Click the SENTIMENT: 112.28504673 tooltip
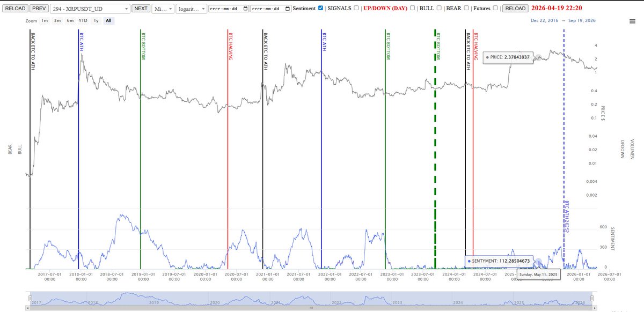644x312 pixels. tap(499, 261)
